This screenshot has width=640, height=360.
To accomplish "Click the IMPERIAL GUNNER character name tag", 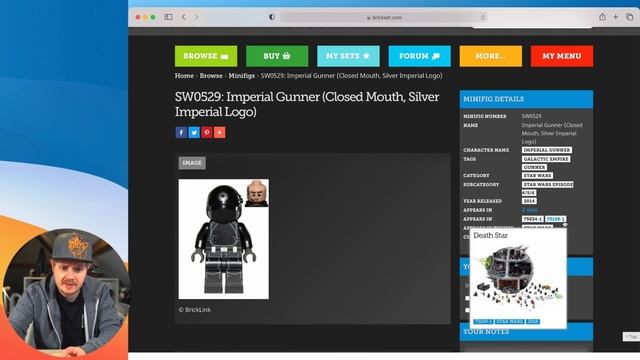I will tap(547, 150).
